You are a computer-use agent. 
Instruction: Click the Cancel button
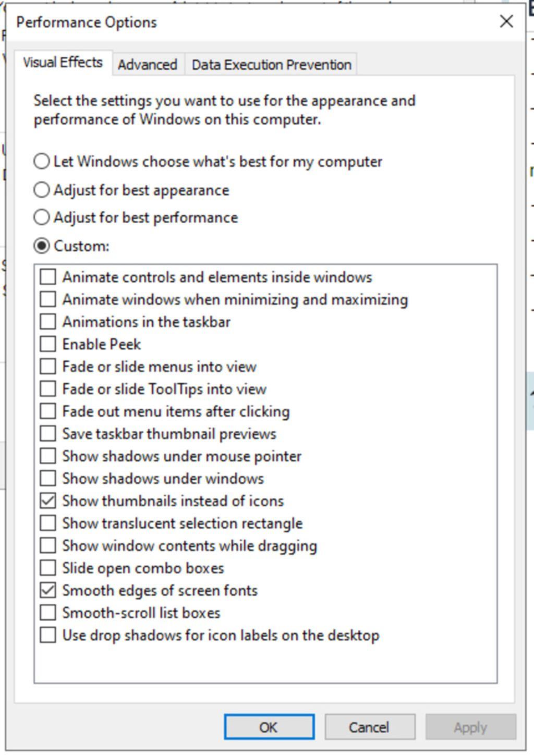[x=370, y=727]
